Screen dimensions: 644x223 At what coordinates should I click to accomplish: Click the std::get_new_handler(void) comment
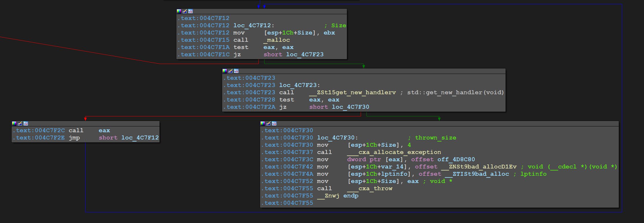(x=452, y=93)
